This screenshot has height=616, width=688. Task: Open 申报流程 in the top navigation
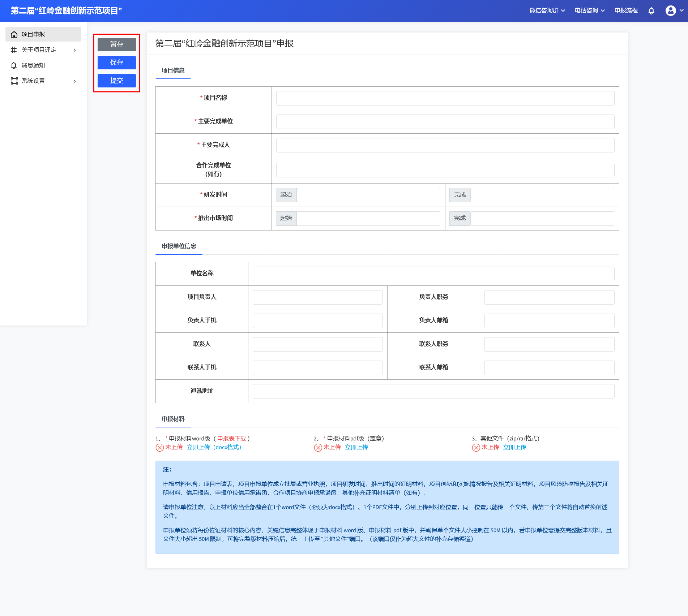pyautogui.click(x=626, y=10)
